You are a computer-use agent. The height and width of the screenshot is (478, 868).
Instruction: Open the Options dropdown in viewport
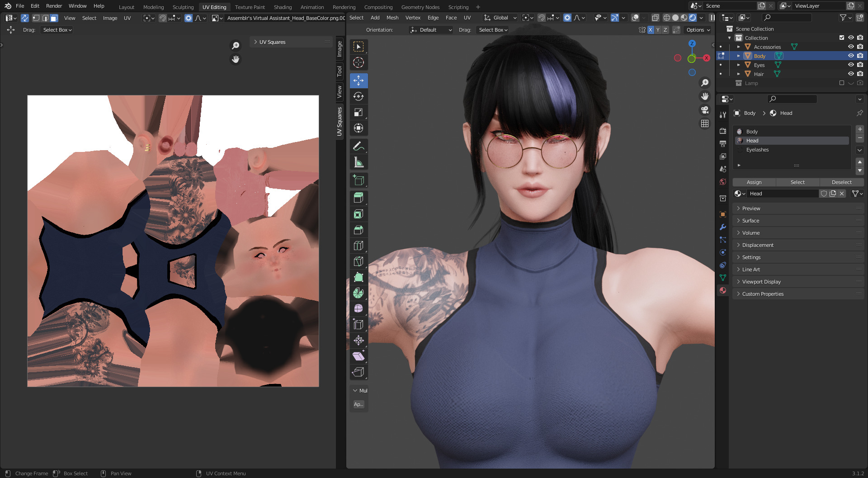tap(698, 30)
